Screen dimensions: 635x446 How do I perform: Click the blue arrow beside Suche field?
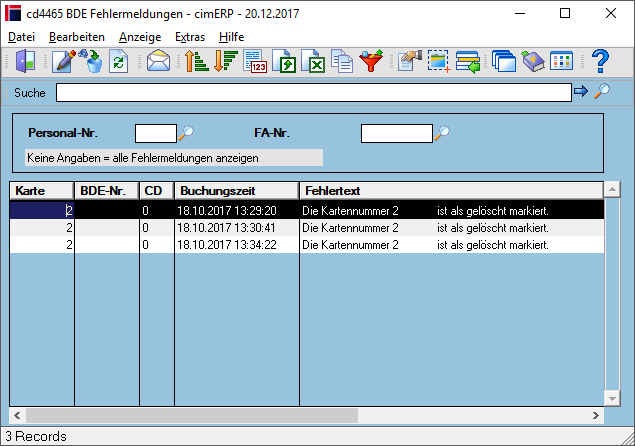point(581,92)
